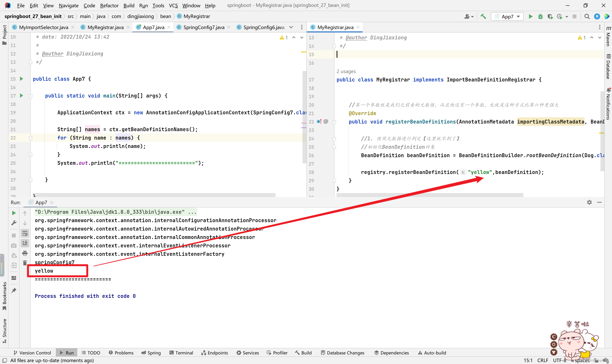Screen dimensions: 612x364
Task: Open Version Control tool window
Action: tap(32, 353)
